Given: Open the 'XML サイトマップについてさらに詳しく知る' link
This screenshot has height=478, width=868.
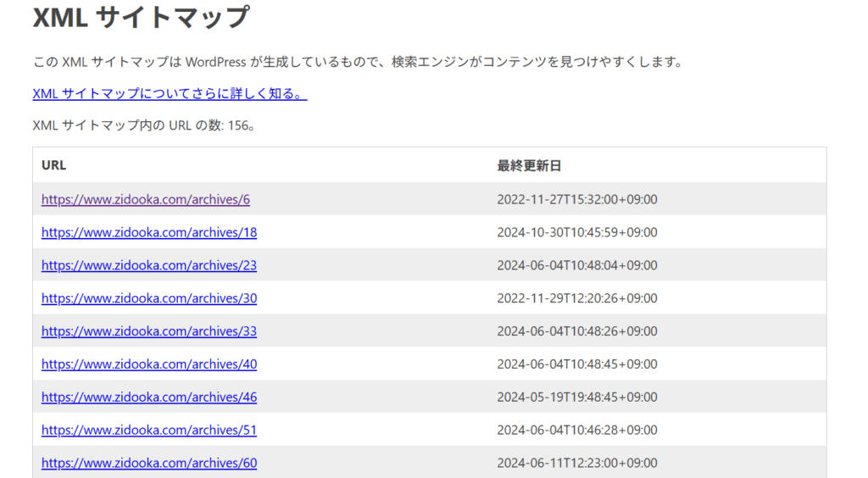Looking at the screenshot, I should (x=170, y=94).
